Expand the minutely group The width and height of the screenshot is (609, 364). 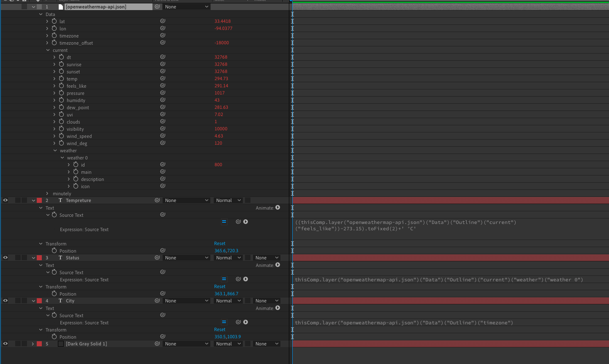[48, 193]
